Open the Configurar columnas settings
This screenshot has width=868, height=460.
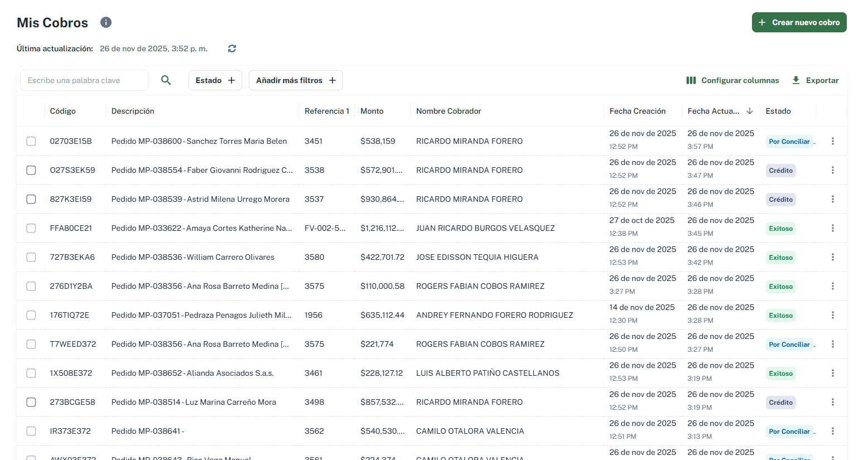click(x=732, y=80)
